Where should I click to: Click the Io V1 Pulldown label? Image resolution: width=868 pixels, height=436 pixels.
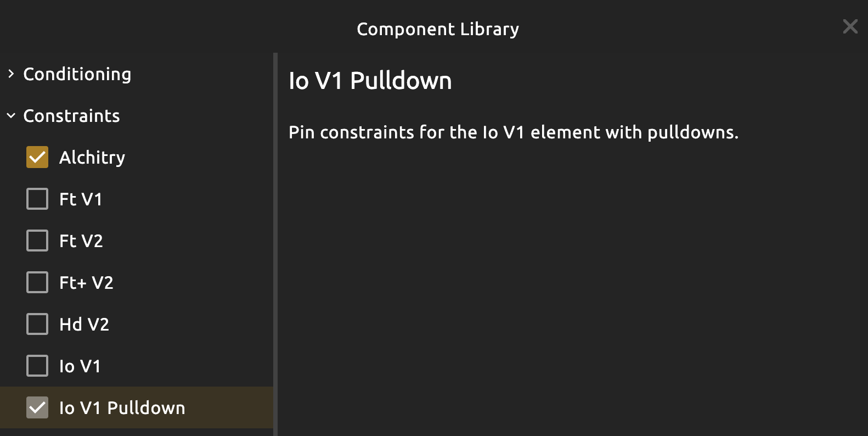tap(122, 408)
